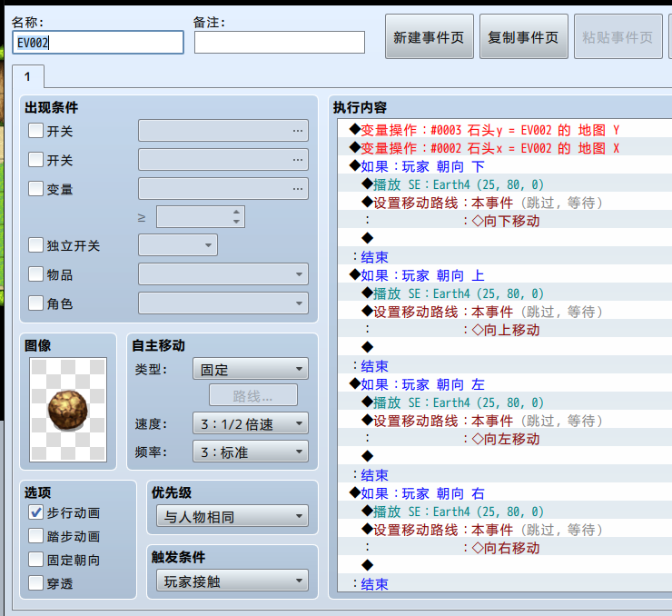This screenshot has width=672, height=616.
Task: Select the 如果：玩家 朝向 左 line
Action: tap(504, 383)
